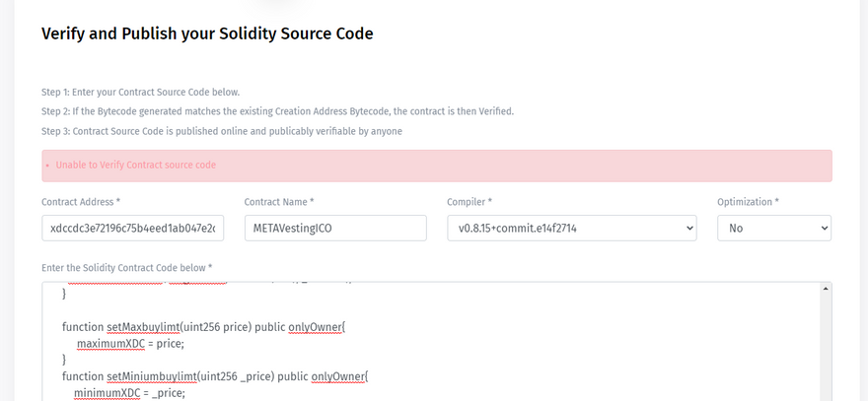Viewport: 868px width, 401px height.
Task: Click the 'Contract Address *' label
Action: tap(81, 202)
